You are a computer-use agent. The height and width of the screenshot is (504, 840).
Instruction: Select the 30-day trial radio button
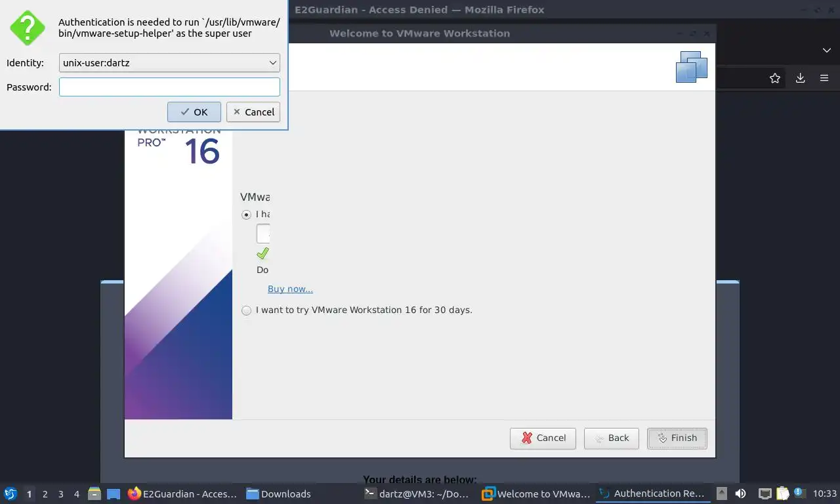click(x=246, y=310)
